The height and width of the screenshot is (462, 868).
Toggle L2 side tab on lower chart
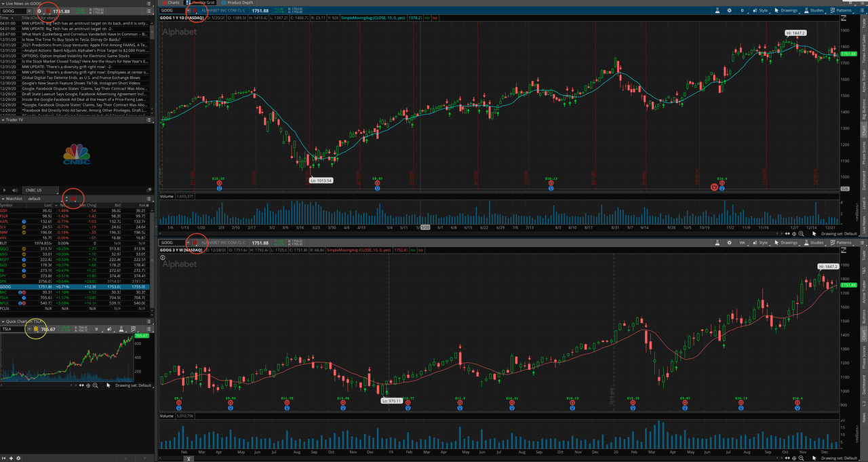864,404
